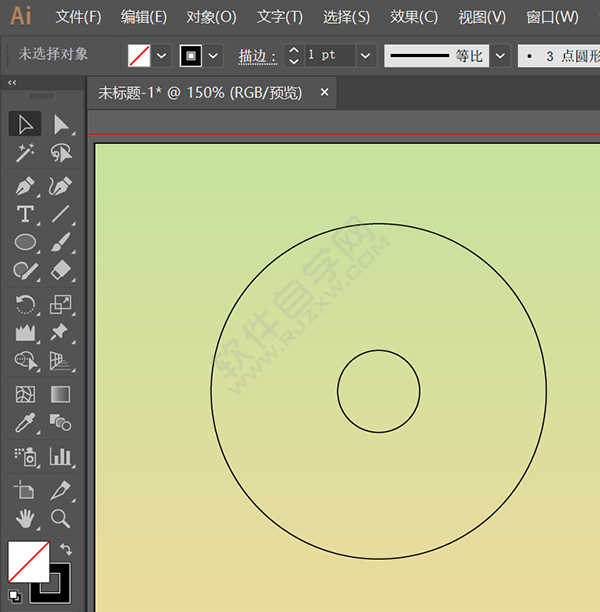
Task: Swap fill and stroke colors
Action: pyautogui.click(x=66, y=549)
